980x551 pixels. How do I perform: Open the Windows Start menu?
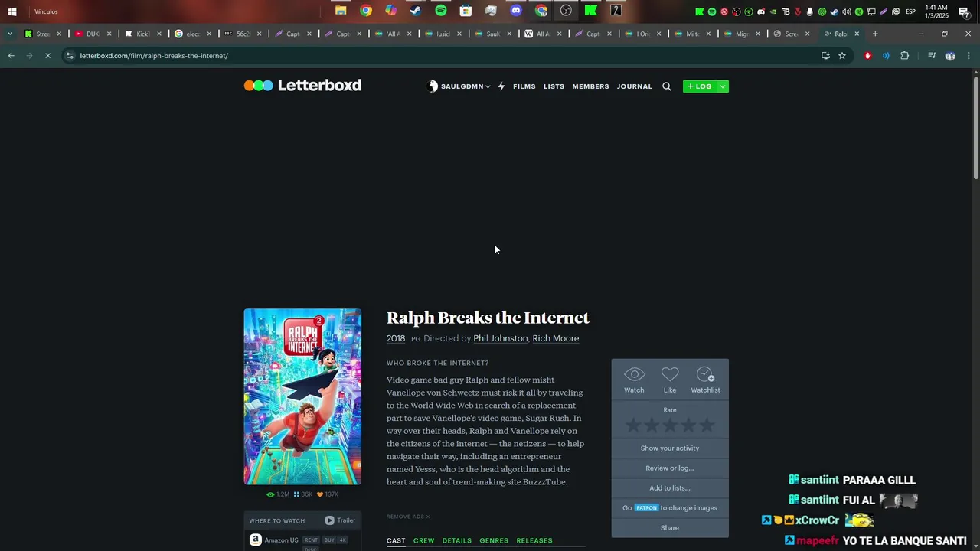point(12,11)
